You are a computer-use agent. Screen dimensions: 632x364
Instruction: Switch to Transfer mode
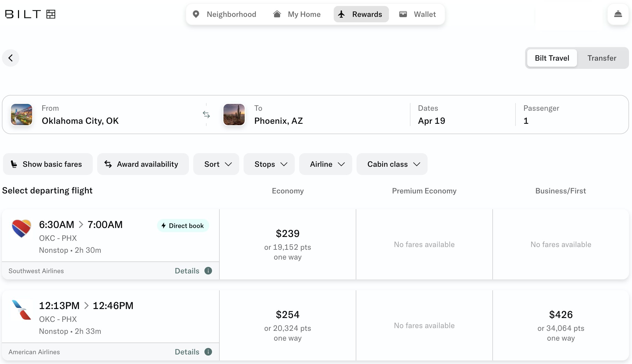[602, 58]
